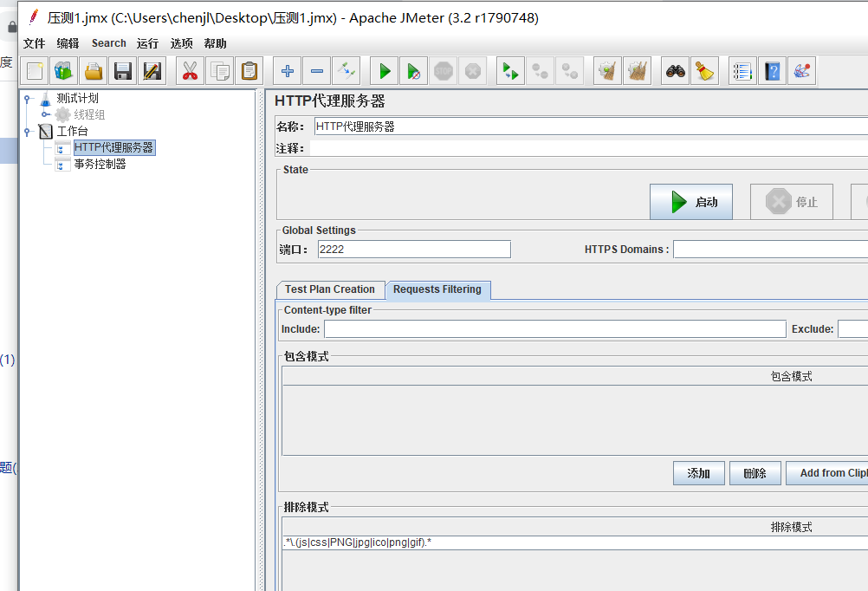Click the last toolbar icon with feather
Screen dimensions: 868x591
[x=801, y=71]
